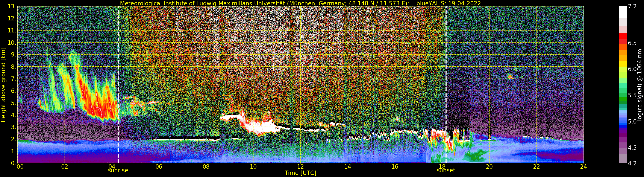Click the yellow segment of the colorbar
Image resolution: width=644 pixels, height=177 pixels.
tap(623, 64)
